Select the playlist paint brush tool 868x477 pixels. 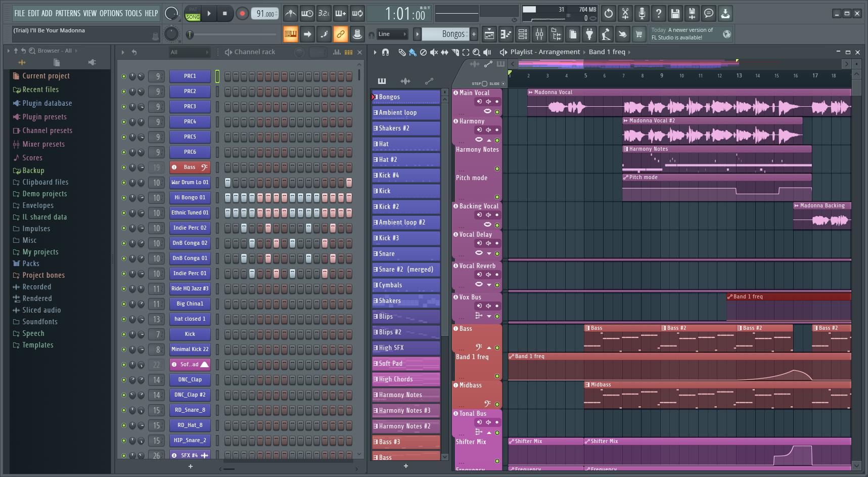[413, 52]
